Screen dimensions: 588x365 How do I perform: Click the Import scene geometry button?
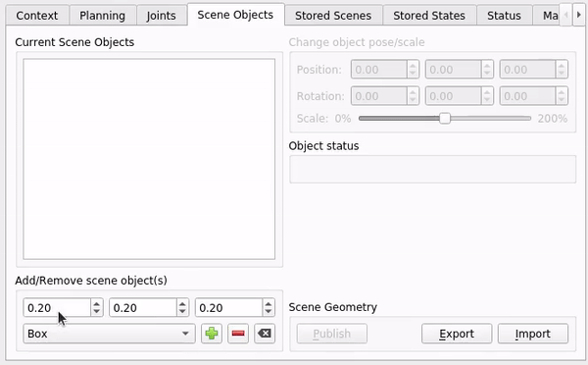(533, 334)
